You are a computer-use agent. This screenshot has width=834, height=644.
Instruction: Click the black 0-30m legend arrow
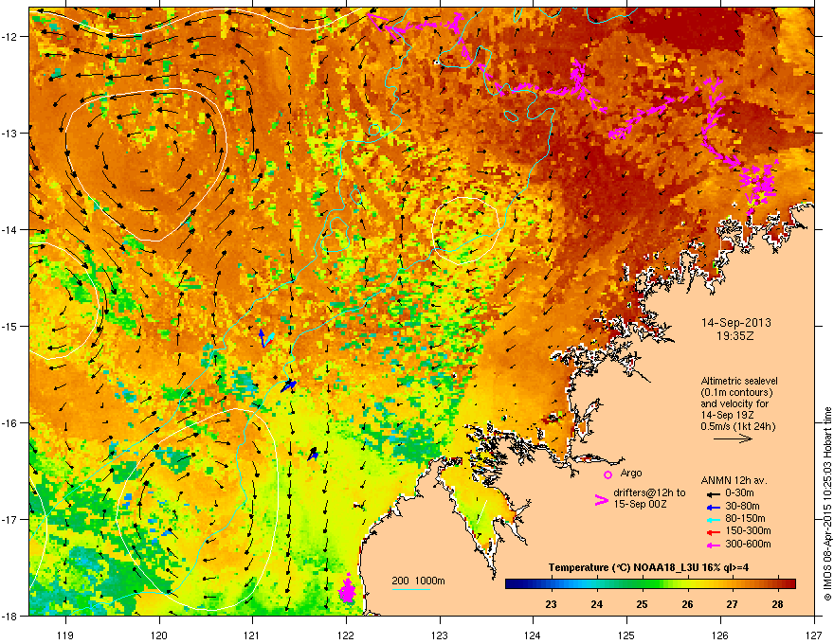pyautogui.click(x=712, y=493)
